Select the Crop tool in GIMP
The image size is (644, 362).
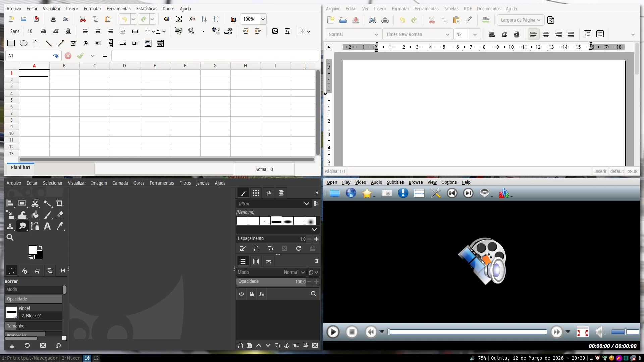pyautogui.click(x=59, y=203)
